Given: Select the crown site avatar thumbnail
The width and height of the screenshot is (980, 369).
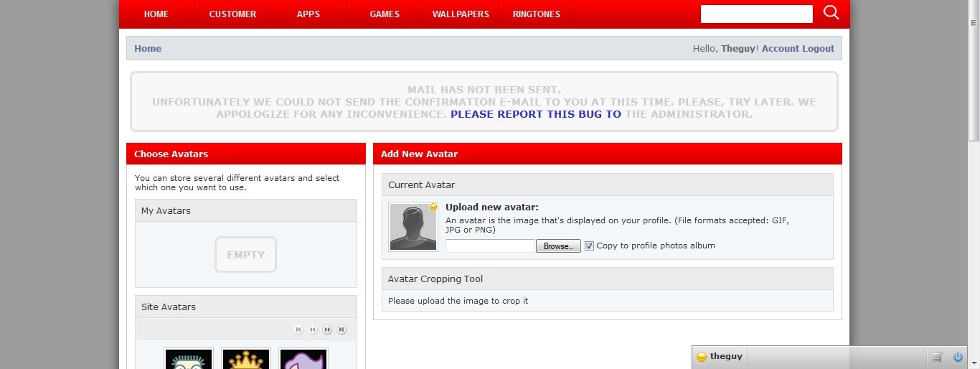Looking at the screenshot, I should pyautogui.click(x=246, y=360).
